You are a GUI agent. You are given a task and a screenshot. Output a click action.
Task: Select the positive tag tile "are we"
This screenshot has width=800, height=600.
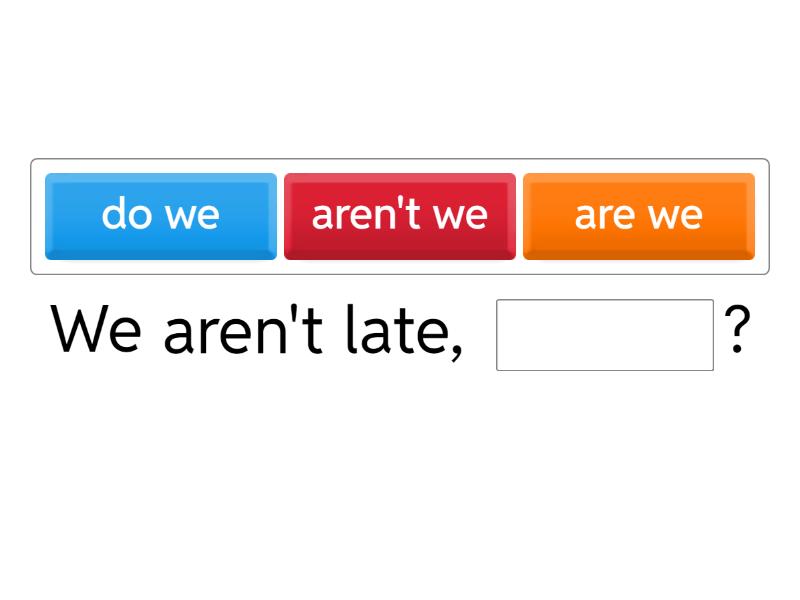(639, 216)
